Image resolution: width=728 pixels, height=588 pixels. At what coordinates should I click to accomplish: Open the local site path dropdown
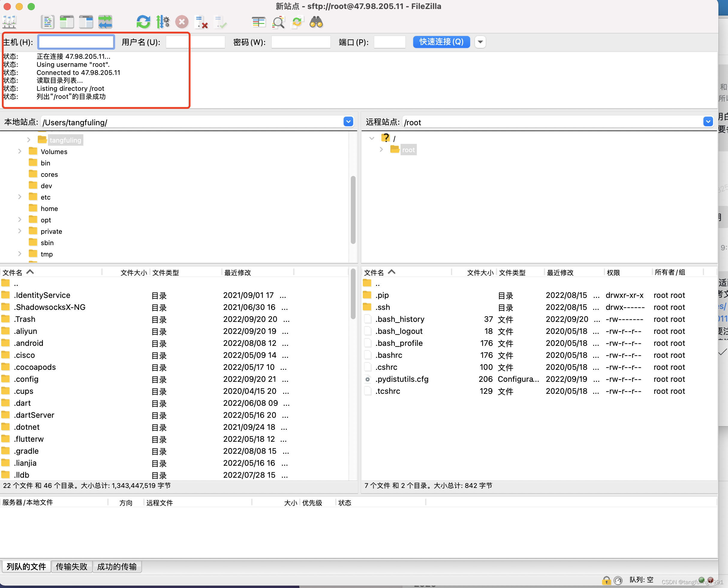348,122
